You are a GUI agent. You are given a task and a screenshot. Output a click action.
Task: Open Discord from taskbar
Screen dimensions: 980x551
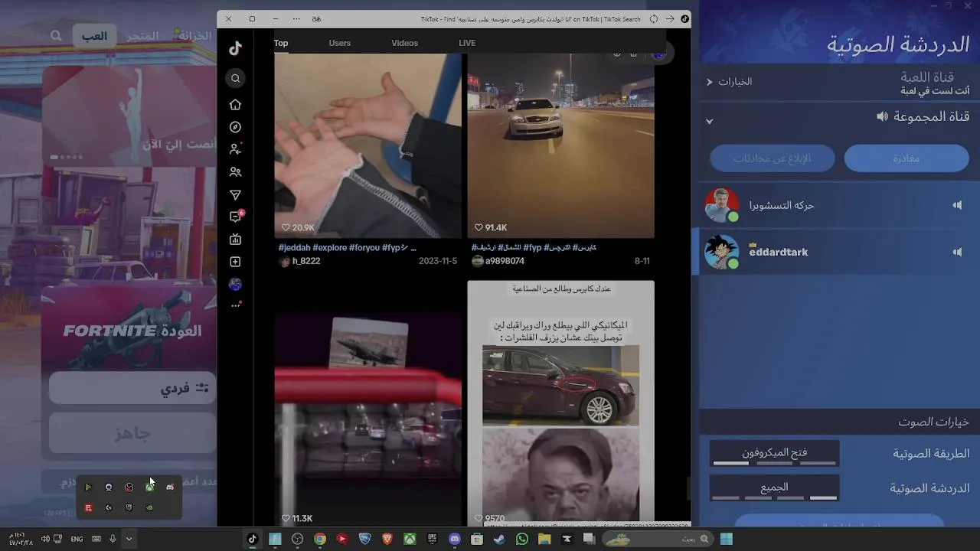[455, 539]
